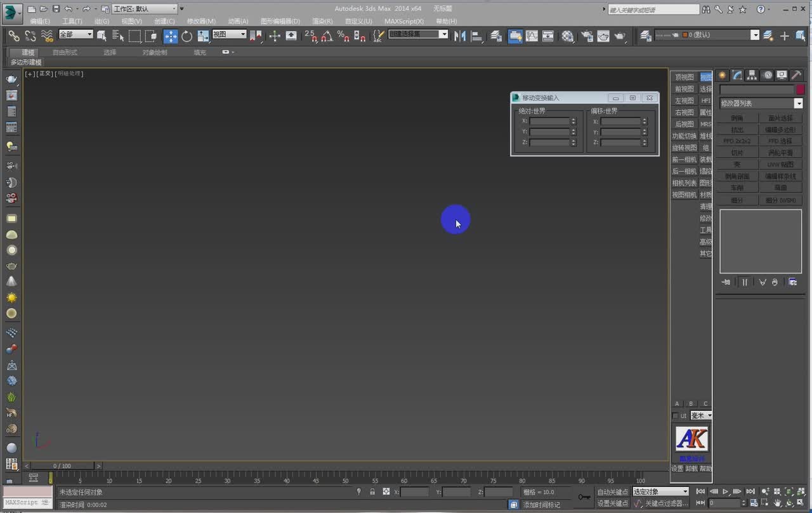Click the 旋转视图 button
Viewport: 812px width, 513px height.
point(684,148)
